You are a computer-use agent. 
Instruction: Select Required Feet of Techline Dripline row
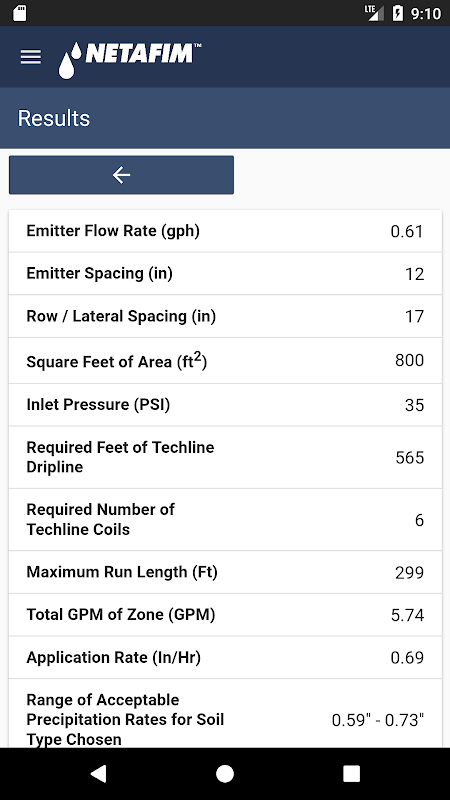pyautogui.click(x=225, y=457)
